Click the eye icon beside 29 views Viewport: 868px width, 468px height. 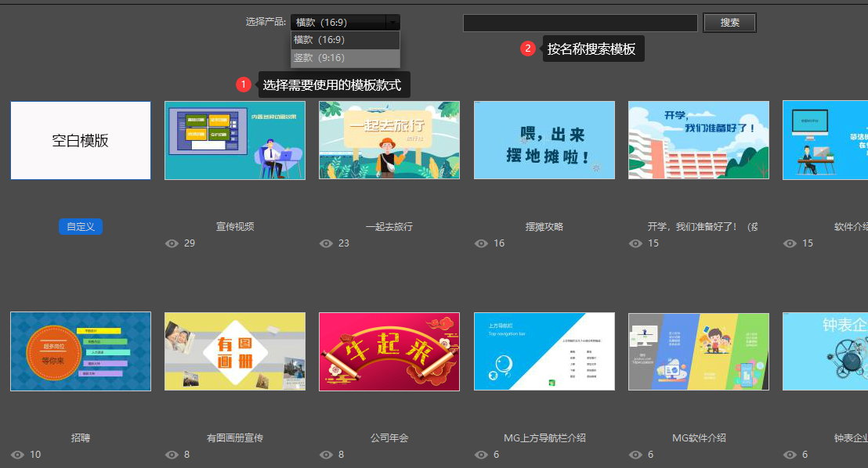[172, 243]
